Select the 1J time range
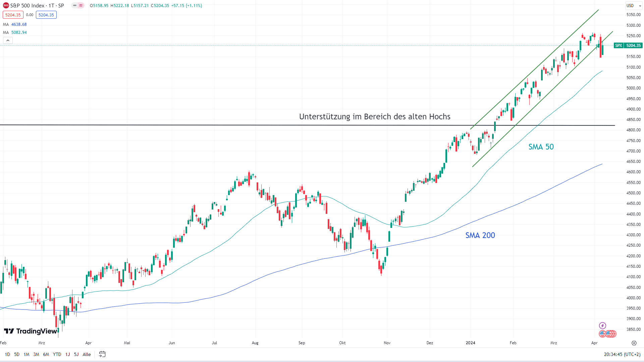This screenshot has height=362, width=644. tap(68, 354)
